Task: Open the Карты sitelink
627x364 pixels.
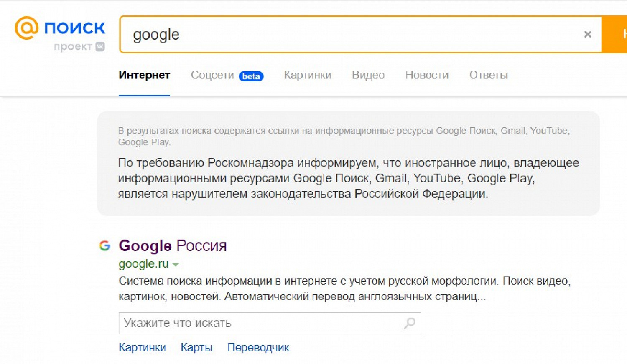Action: tap(196, 347)
